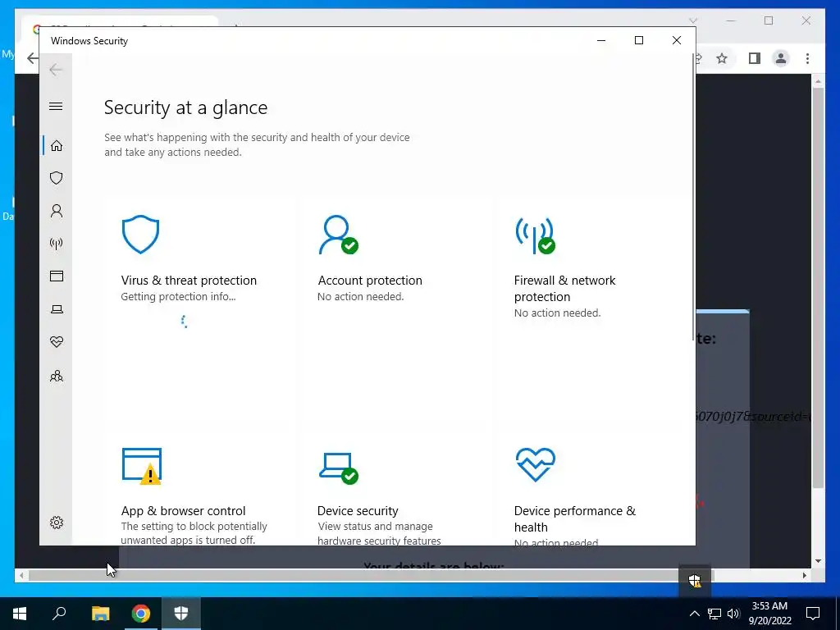Open Device performance heart icon in sidebar
The width and height of the screenshot is (840, 630).
[x=57, y=342]
